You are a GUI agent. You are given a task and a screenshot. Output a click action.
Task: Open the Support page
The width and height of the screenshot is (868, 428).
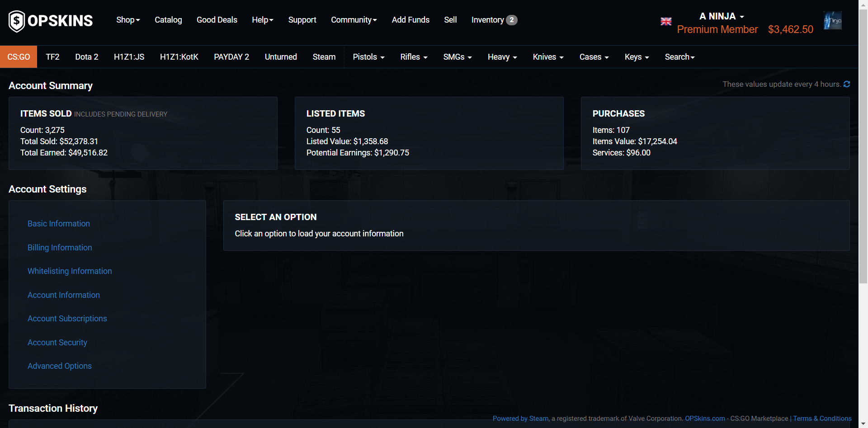pyautogui.click(x=302, y=20)
